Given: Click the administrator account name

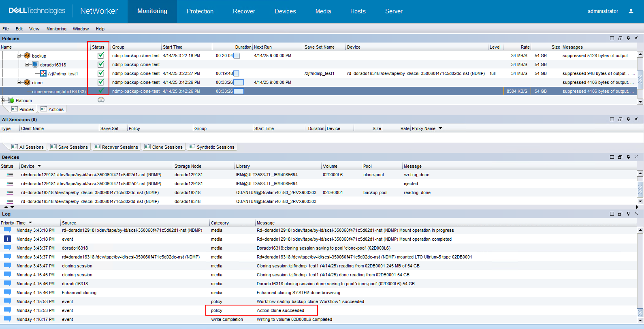Looking at the screenshot, I should tap(603, 11).
